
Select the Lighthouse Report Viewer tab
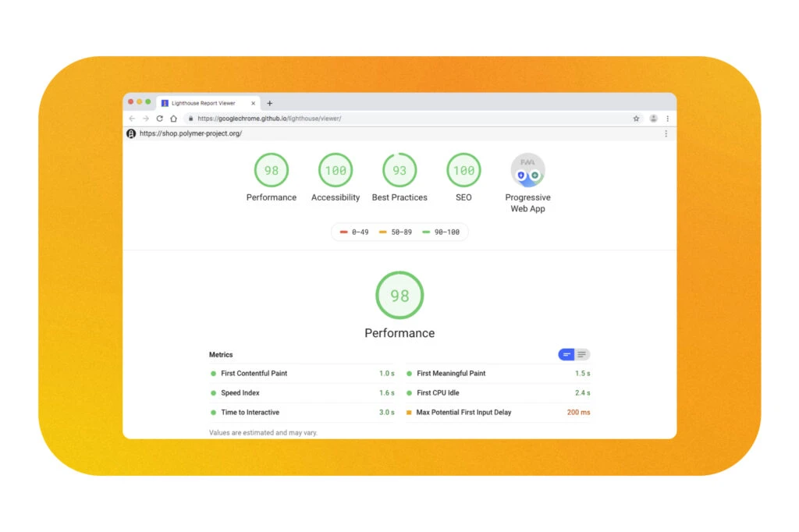click(208, 103)
